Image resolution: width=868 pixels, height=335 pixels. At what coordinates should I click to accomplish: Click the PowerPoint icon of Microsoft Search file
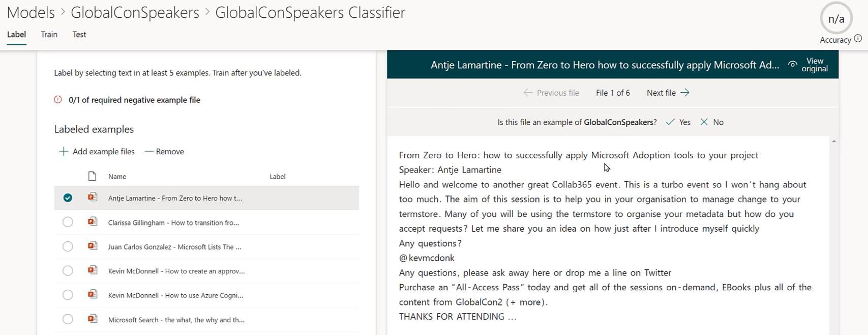92,319
